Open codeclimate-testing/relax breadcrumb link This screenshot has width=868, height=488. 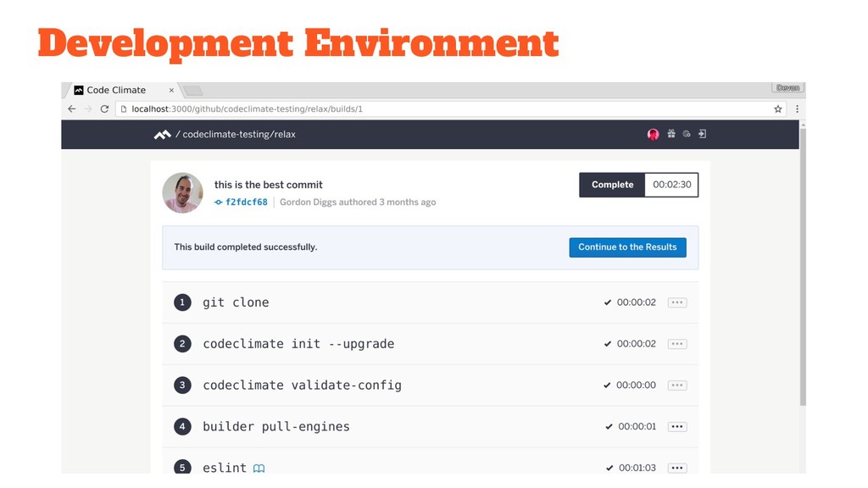tap(239, 135)
